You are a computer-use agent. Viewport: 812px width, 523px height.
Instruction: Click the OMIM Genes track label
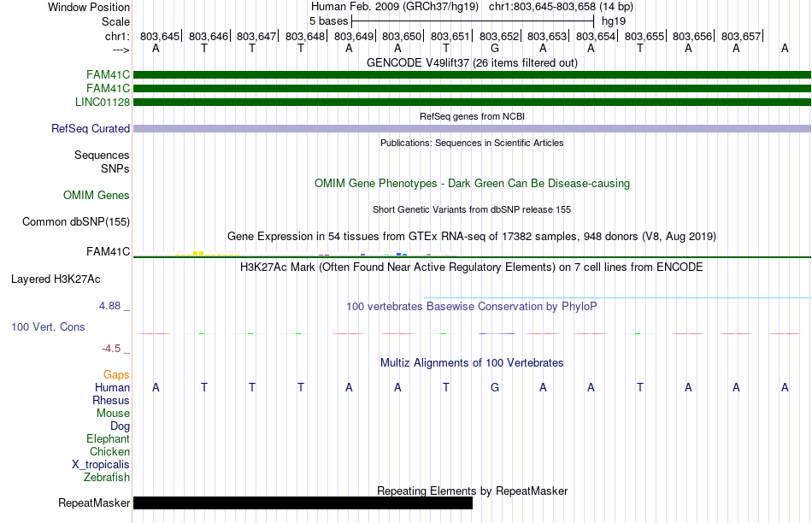[x=96, y=195]
